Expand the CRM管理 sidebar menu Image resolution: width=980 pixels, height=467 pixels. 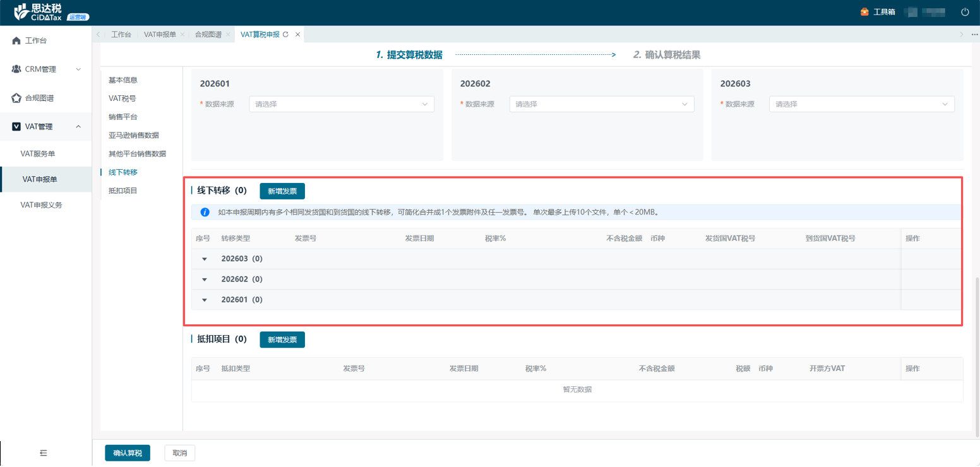coord(46,69)
